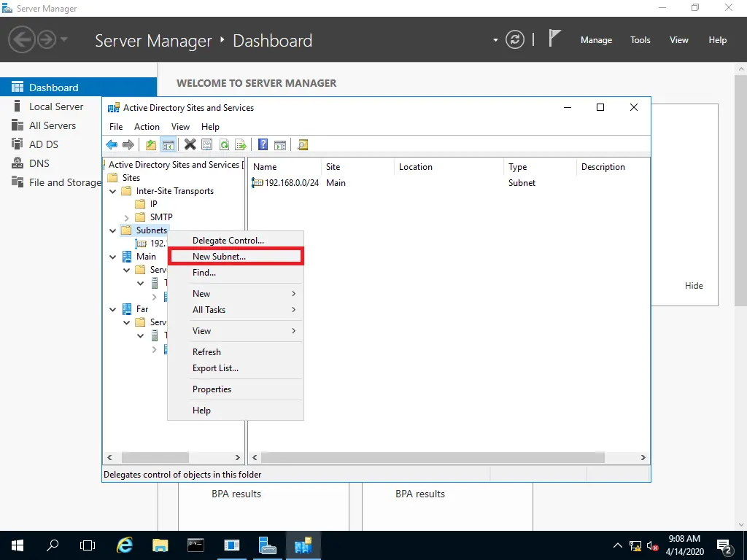747x560 pixels.
Task: Choose Find... in the context menu
Action: coord(236,273)
